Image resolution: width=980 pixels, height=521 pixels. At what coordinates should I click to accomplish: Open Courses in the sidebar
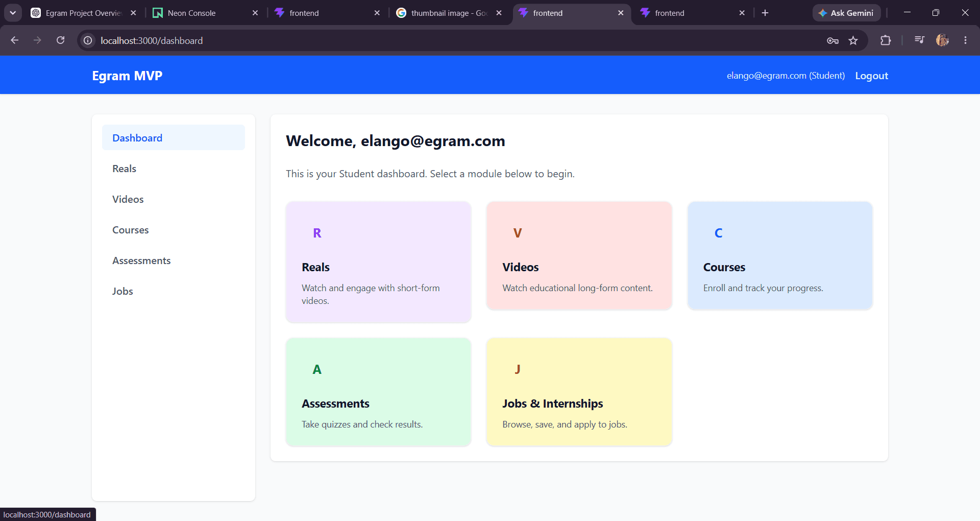click(174, 229)
